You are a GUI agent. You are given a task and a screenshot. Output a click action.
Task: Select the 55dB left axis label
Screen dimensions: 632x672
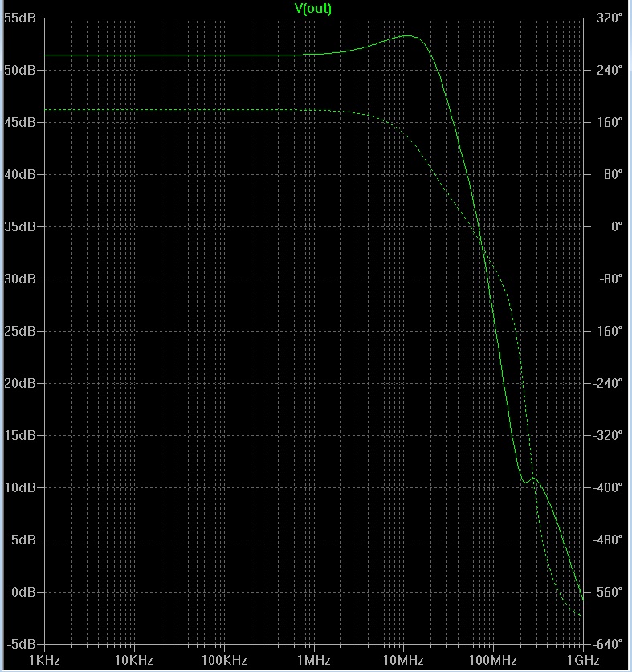click(x=20, y=18)
